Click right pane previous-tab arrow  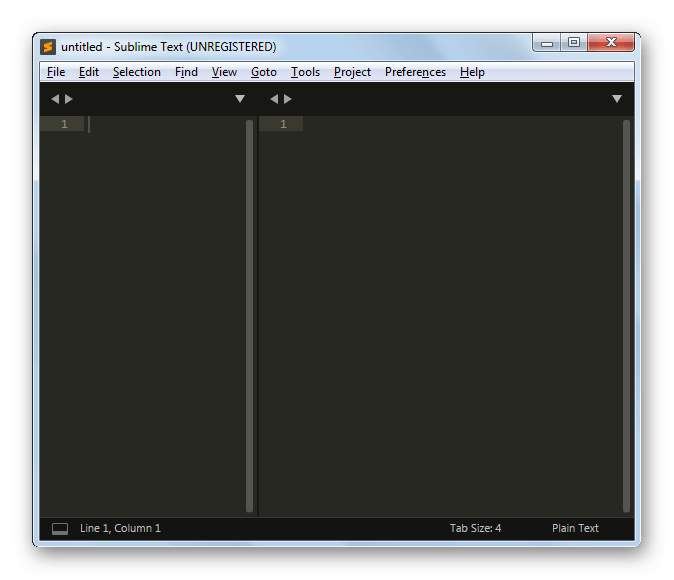(274, 99)
